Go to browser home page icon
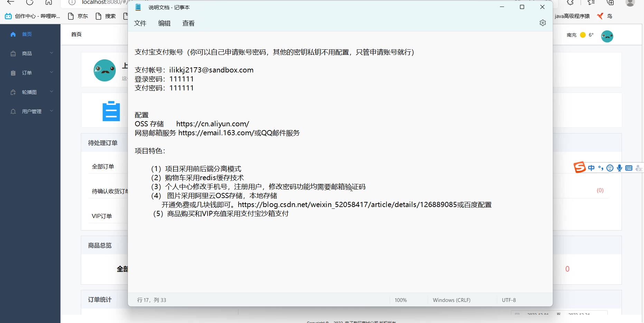 click(49, 2)
